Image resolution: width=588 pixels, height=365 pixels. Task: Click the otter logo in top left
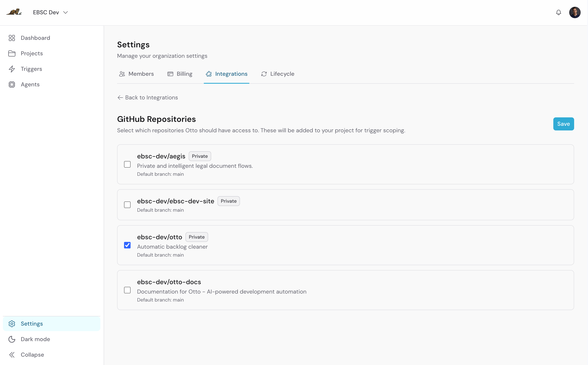pyautogui.click(x=14, y=12)
